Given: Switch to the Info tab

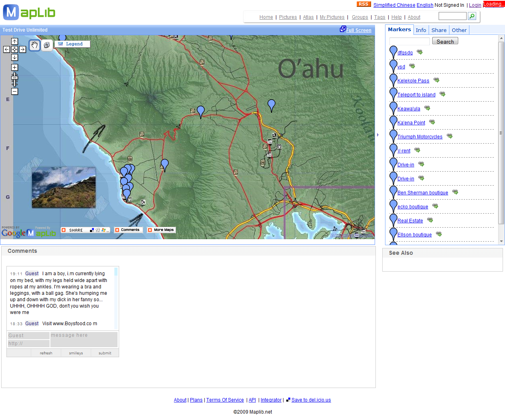Looking at the screenshot, I should coord(421,30).
